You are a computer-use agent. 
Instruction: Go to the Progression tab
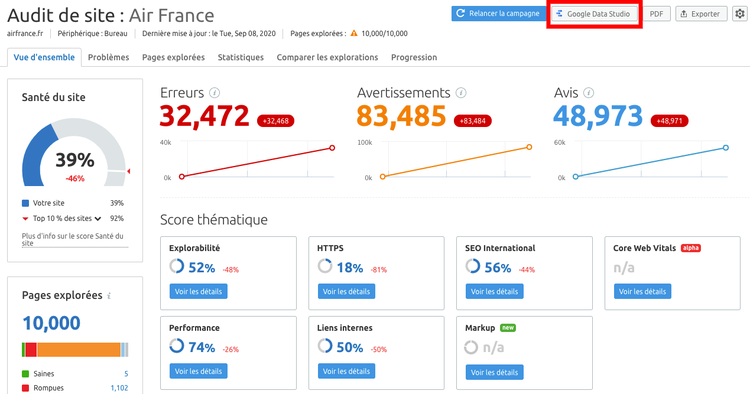(414, 57)
